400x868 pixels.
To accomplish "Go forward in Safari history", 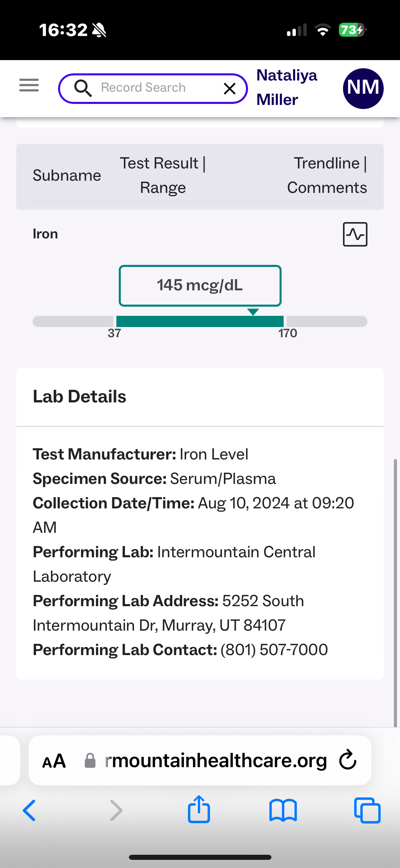I will click(116, 810).
